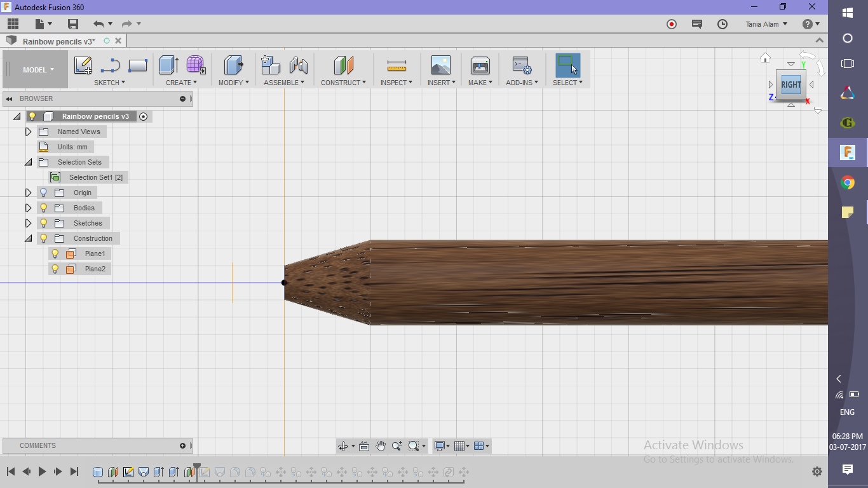The height and width of the screenshot is (488, 868).
Task: Open the ASSEMBLE menu
Action: 284,83
